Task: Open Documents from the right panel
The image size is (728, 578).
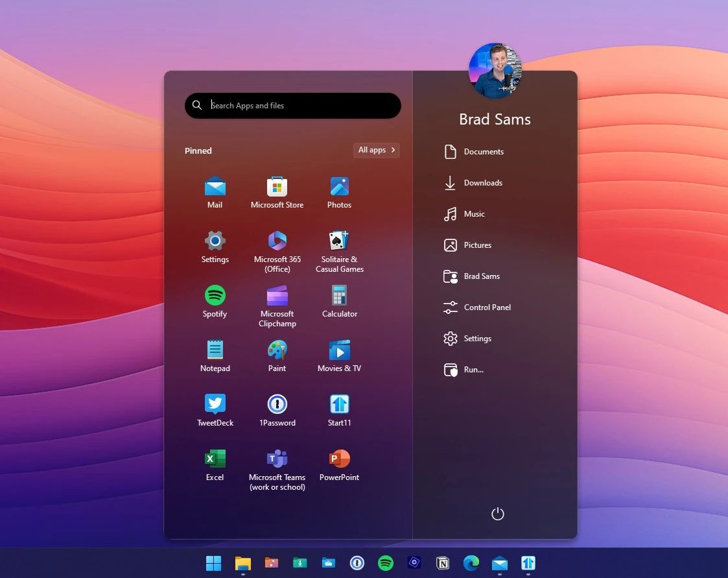Action: click(483, 152)
